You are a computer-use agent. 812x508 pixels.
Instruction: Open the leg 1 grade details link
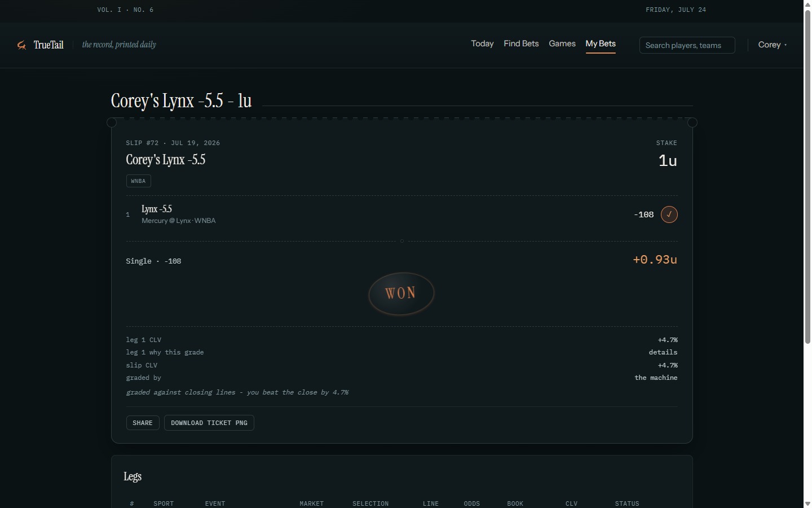pyautogui.click(x=663, y=352)
